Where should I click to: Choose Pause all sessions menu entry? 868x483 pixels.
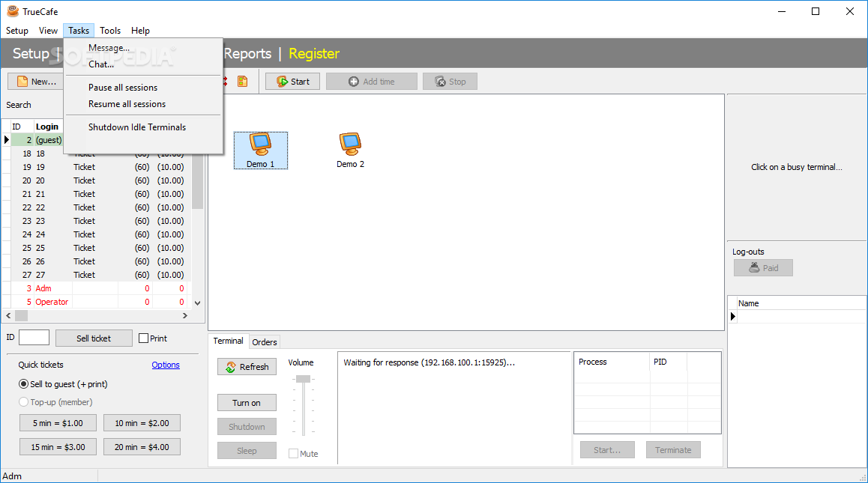pos(143,88)
